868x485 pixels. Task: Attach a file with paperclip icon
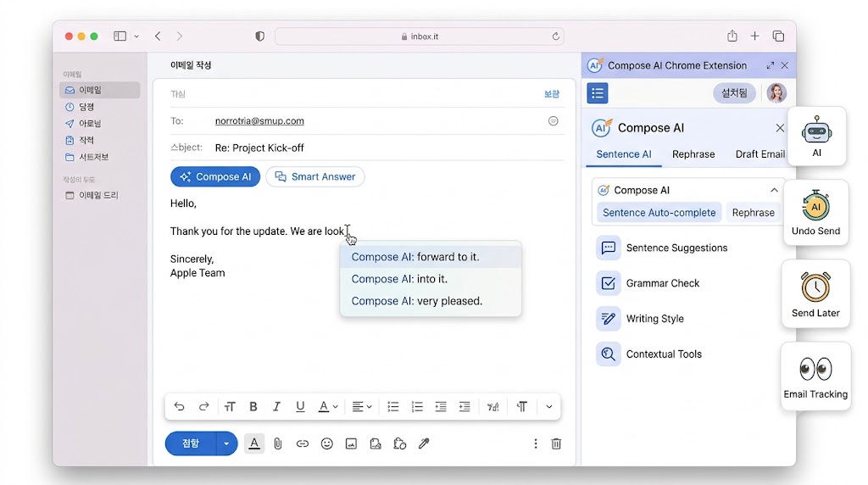tap(278, 443)
